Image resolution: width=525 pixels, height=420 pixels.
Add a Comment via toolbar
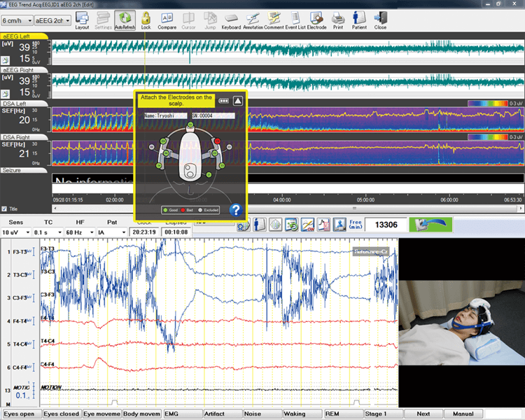coord(274,20)
